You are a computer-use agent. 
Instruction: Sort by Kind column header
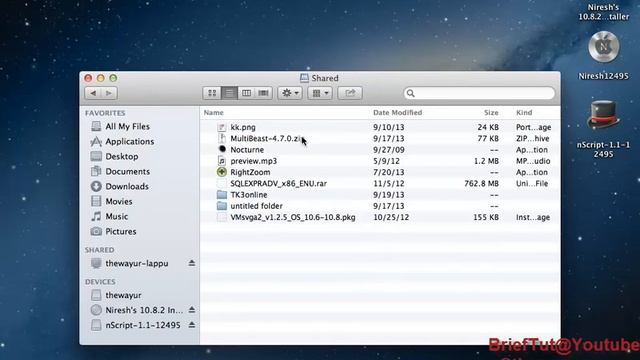tap(524, 113)
